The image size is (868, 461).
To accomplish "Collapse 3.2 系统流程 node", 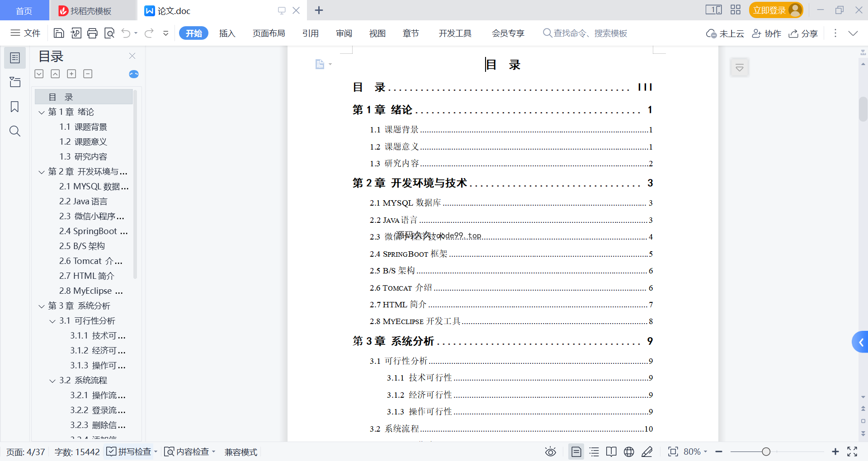I will [x=52, y=381].
